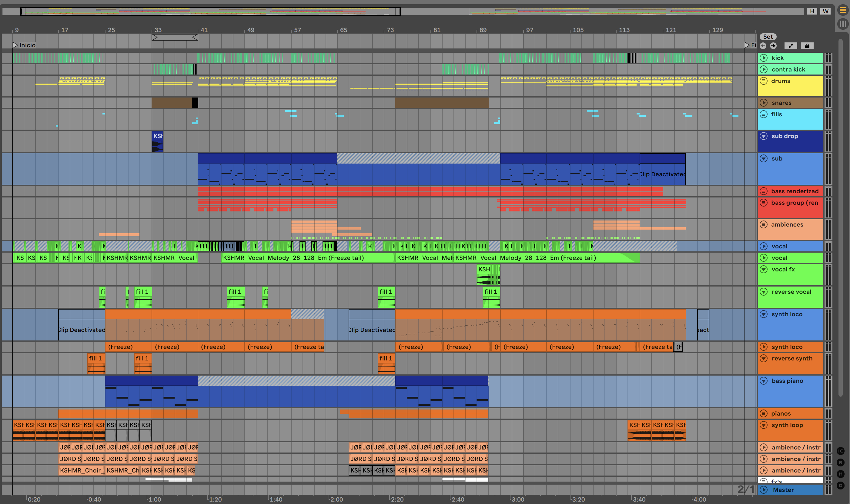Click the automation mode icon button
This screenshot has height=504, width=850.
(x=791, y=46)
